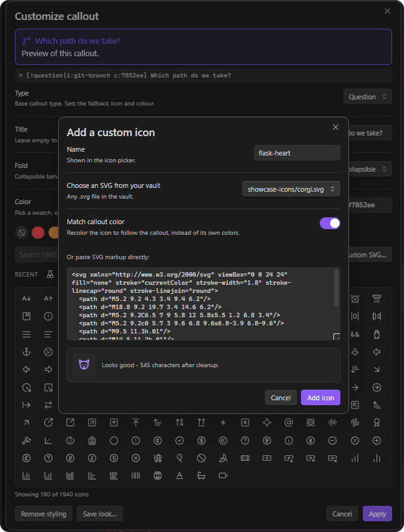Select the 3D axis icon
The image size is (404, 532).
[x=48, y=440]
